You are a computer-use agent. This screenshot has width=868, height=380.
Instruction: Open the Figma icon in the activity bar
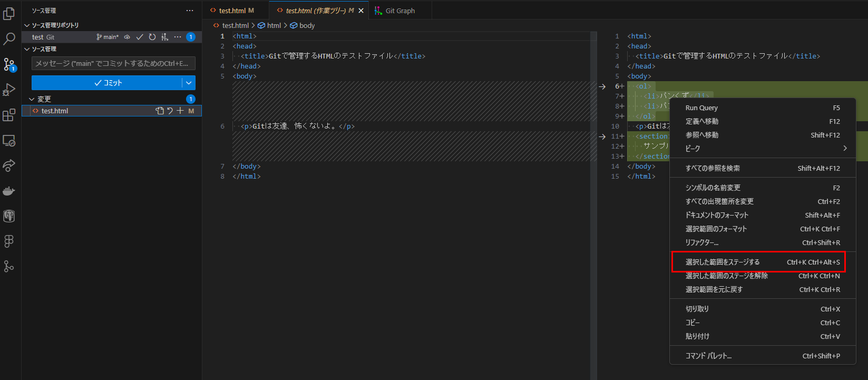coord(9,241)
